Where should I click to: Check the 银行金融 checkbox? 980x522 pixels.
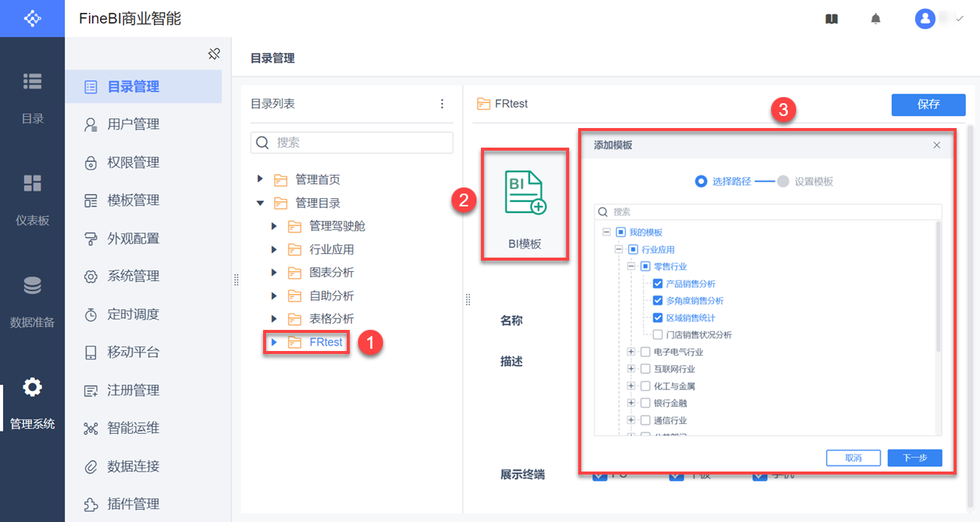[x=645, y=403]
